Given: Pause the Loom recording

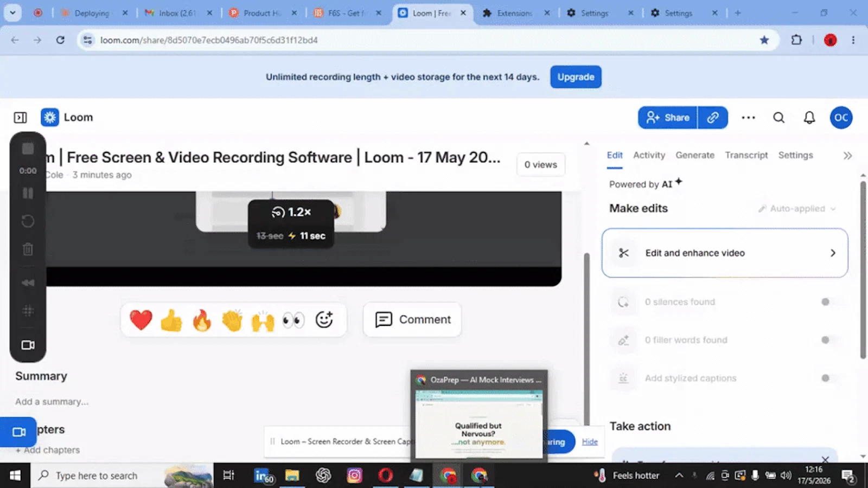Looking at the screenshot, I should point(28,193).
